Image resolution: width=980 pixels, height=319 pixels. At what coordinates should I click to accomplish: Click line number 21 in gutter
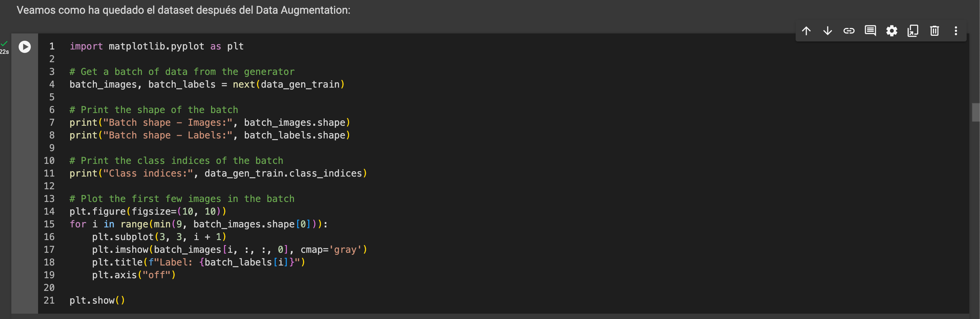(49, 300)
